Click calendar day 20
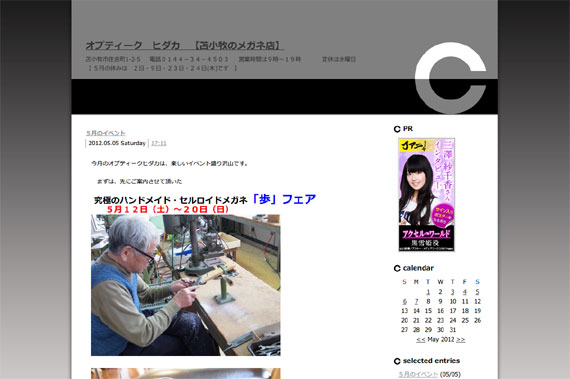Image resolution: width=570 pixels, height=379 pixels. (x=404, y=320)
